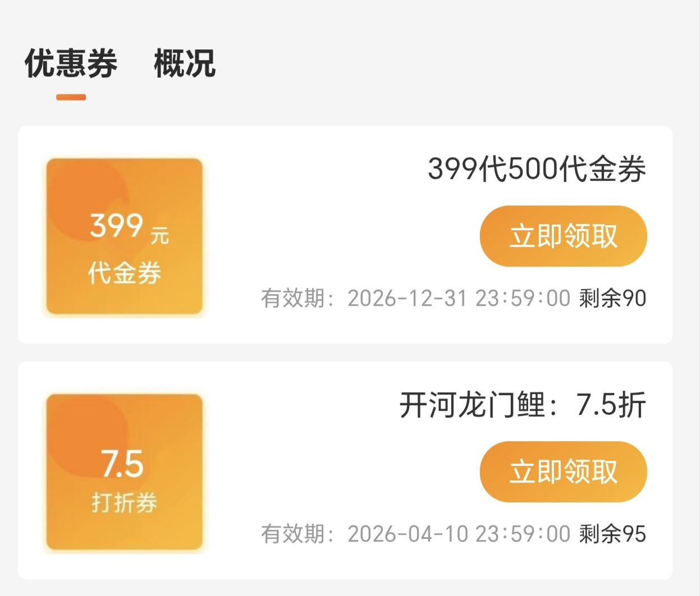The image size is (700, 596).
Task: Open the 399代500代金券 coupon title
Action: click(x=537, y=169)
